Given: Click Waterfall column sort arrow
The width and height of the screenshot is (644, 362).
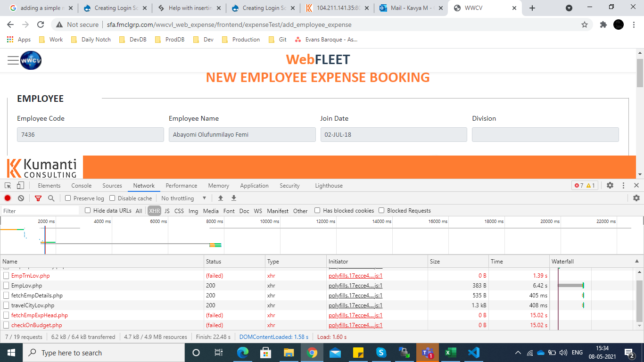Looking at the screenshot, I should (x=636, y=261).
